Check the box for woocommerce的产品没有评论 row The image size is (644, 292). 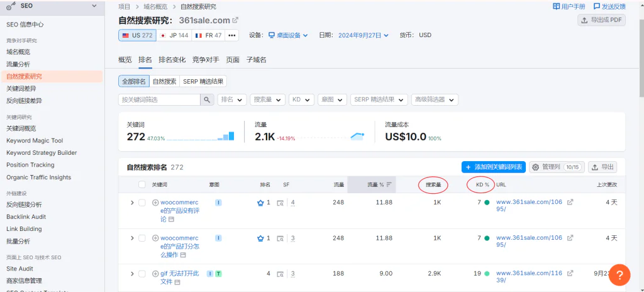[x=142, y=203]
